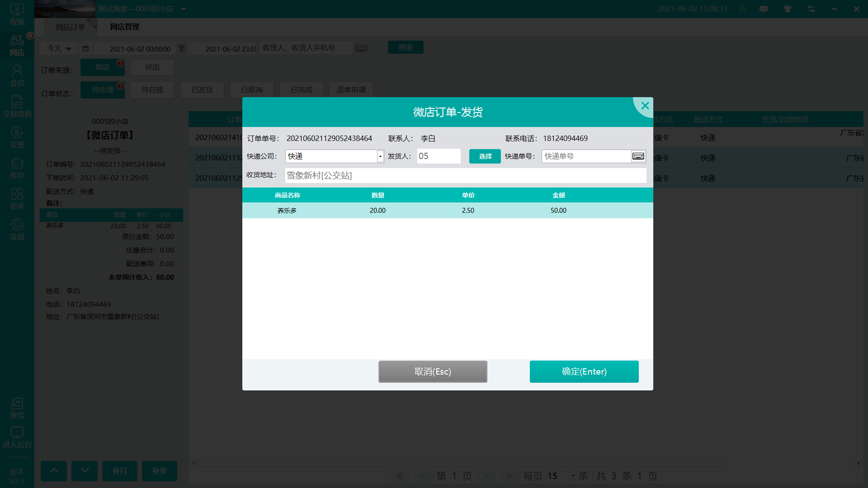Select 拼团 order source
This screenshot has height=488, width=868.
coord(152,67)
